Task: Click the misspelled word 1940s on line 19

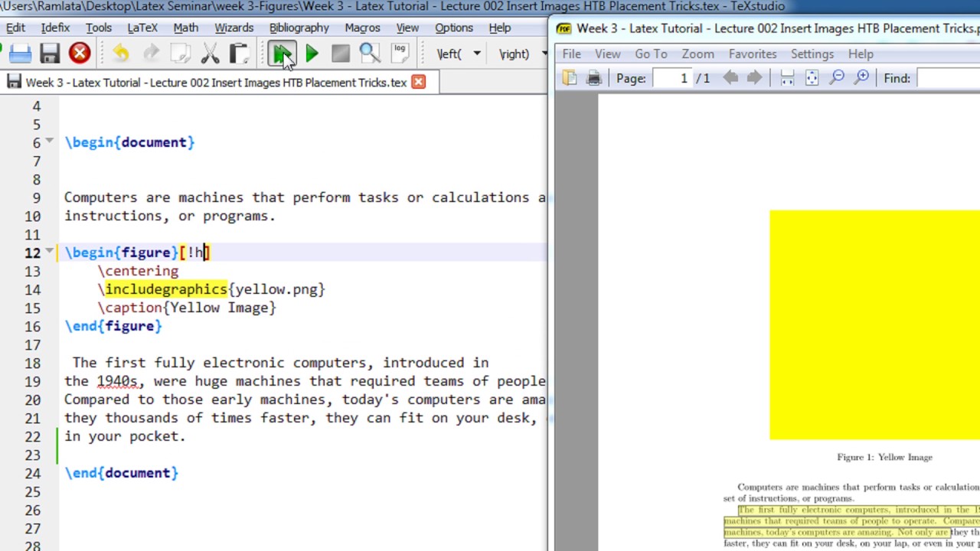Action: 117,381
